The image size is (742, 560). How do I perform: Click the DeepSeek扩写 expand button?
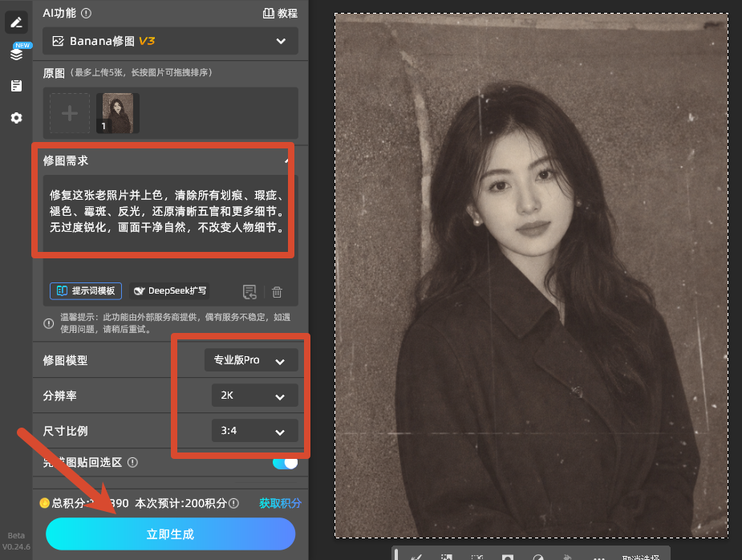[169, 290]
